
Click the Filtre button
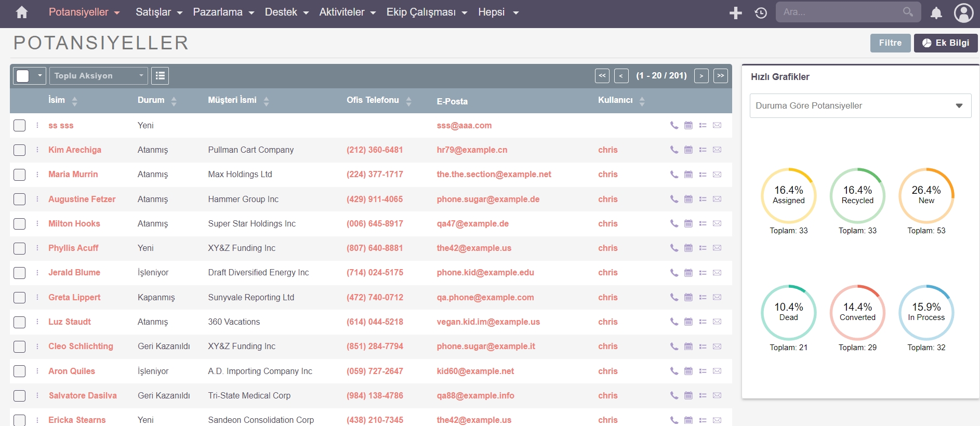click(x=890, y=43)
